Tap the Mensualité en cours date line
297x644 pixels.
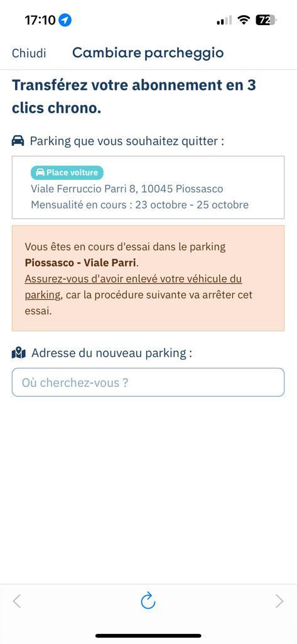pyautogui.click(x=140, y=204)
